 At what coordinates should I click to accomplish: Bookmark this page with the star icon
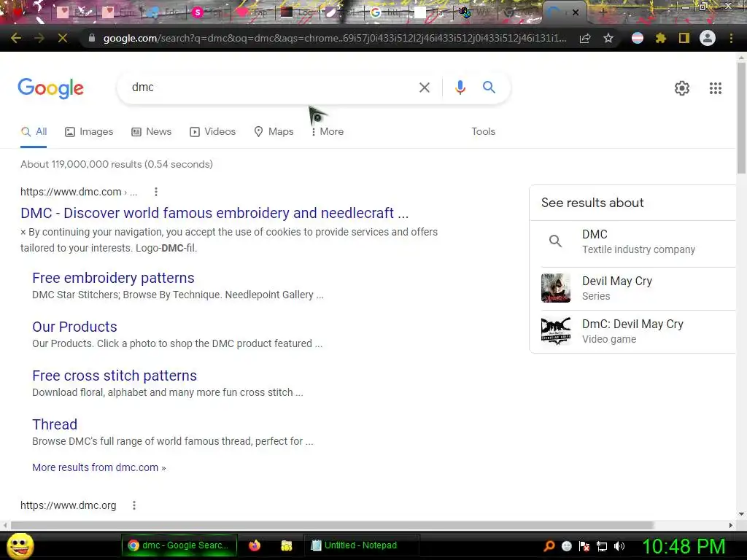[x=608, y=38]
